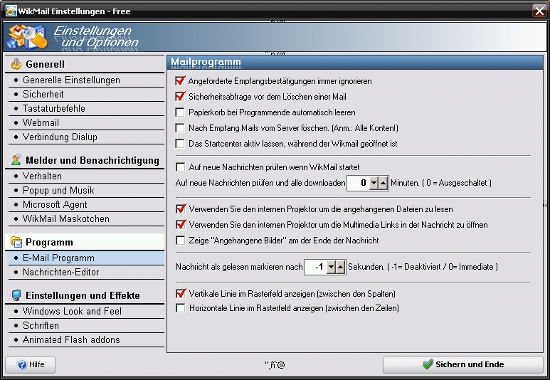Click the WikMail title bar icon
This screenshot has height=380, width=550.
(x=11, y=11)
